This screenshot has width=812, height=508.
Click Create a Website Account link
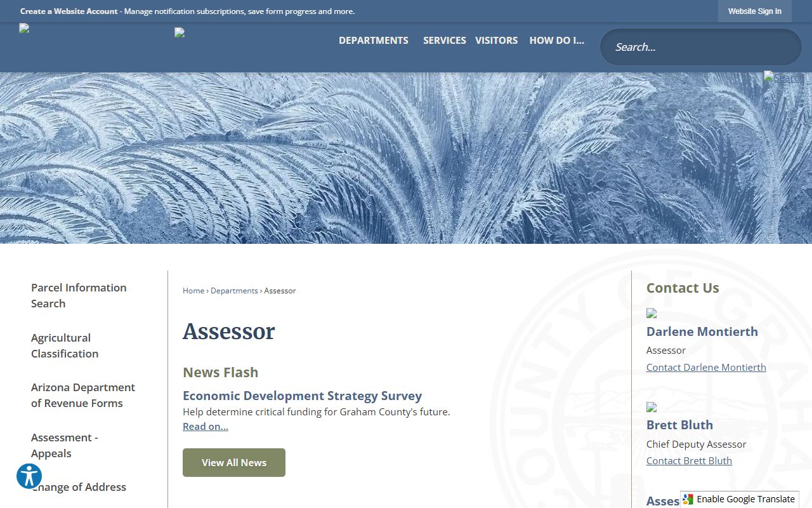pos(69,11)
